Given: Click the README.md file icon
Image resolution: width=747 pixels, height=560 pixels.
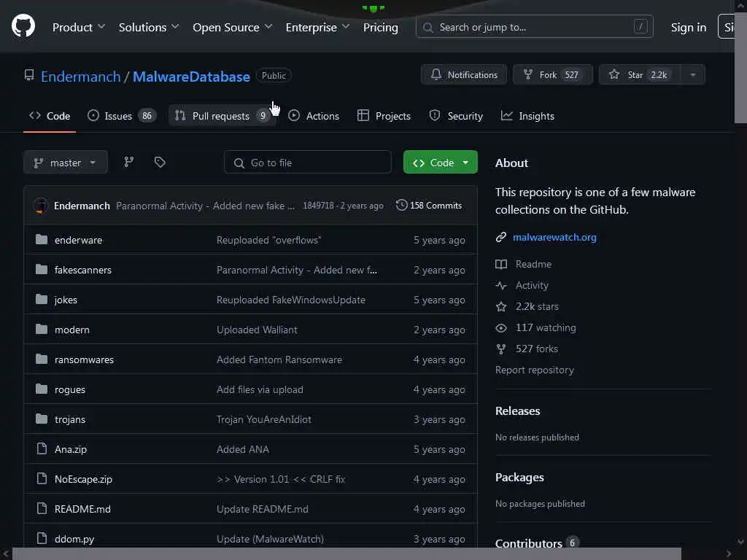Looking at the screenshot, I should point(42,508).
